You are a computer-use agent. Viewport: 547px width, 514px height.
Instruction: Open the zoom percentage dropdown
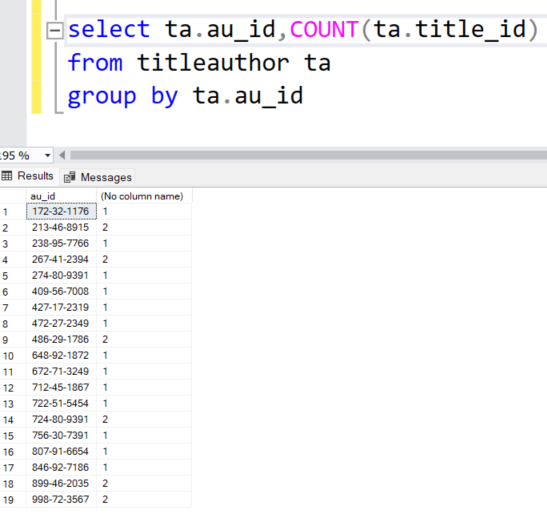47,155
